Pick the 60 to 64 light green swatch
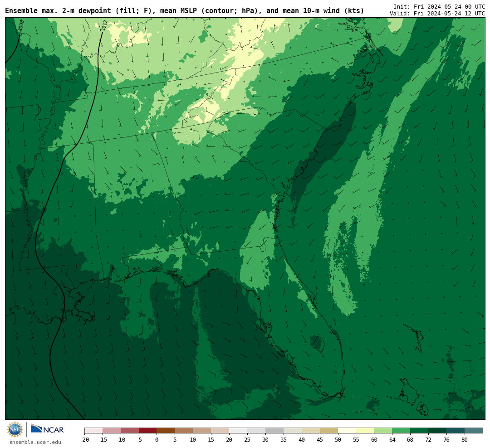The image size is (490, 448). [383, 431]
